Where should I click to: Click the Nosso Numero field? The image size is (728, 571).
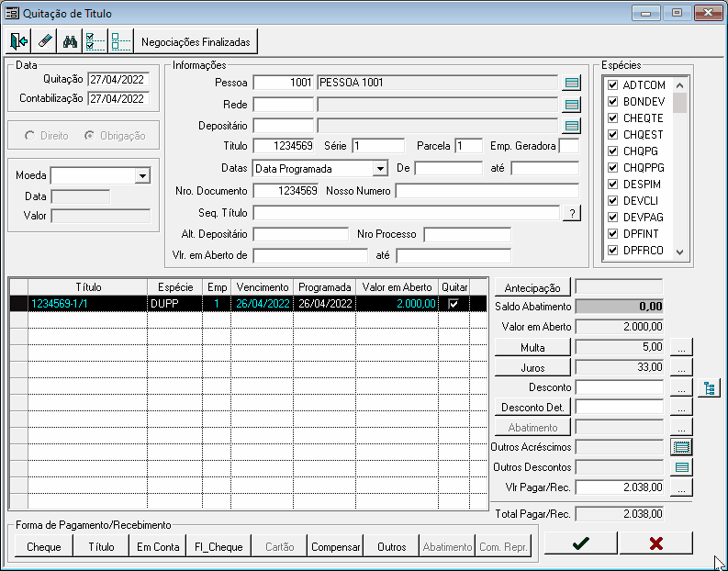pos(487,191)
